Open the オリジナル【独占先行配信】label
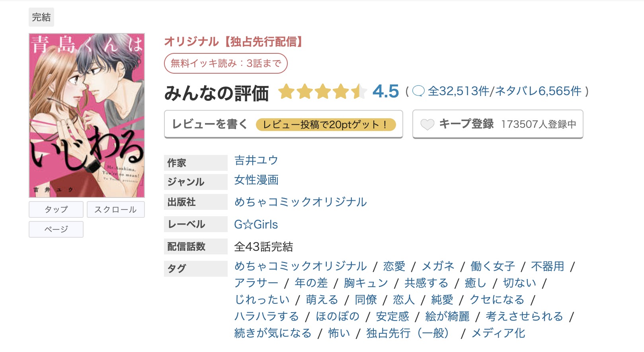 click(x=233, y=42)
